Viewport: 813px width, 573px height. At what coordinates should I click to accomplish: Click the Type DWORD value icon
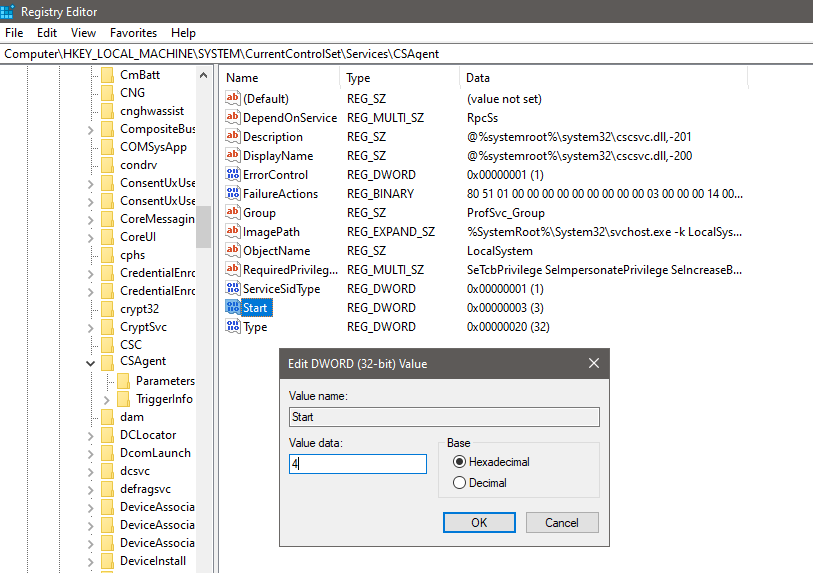[x=234, y=327]
